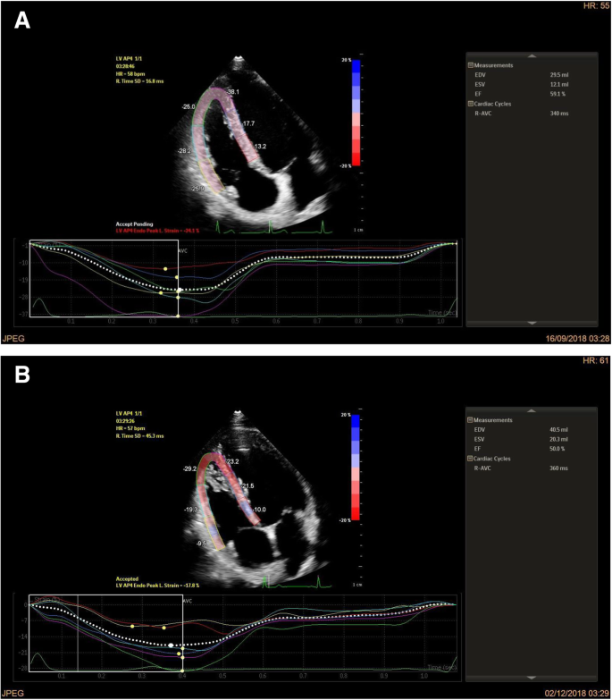This screenshot has width=612, height=700.
Task: Click the down arrow below panel B's measurements list
Action: (x=532, y=678)
